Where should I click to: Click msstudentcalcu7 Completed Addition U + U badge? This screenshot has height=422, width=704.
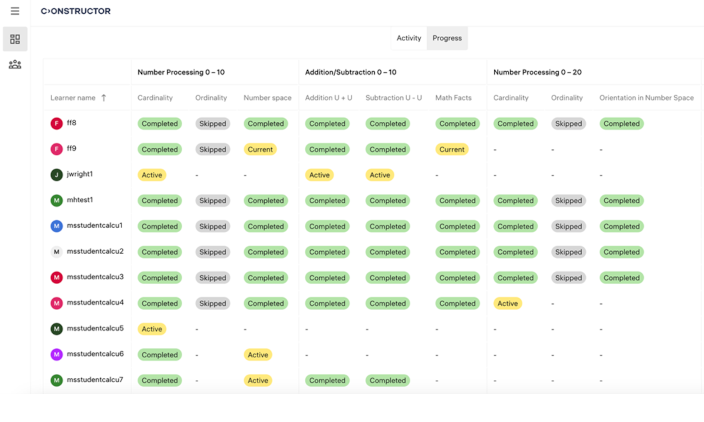[x=327, y=380]
